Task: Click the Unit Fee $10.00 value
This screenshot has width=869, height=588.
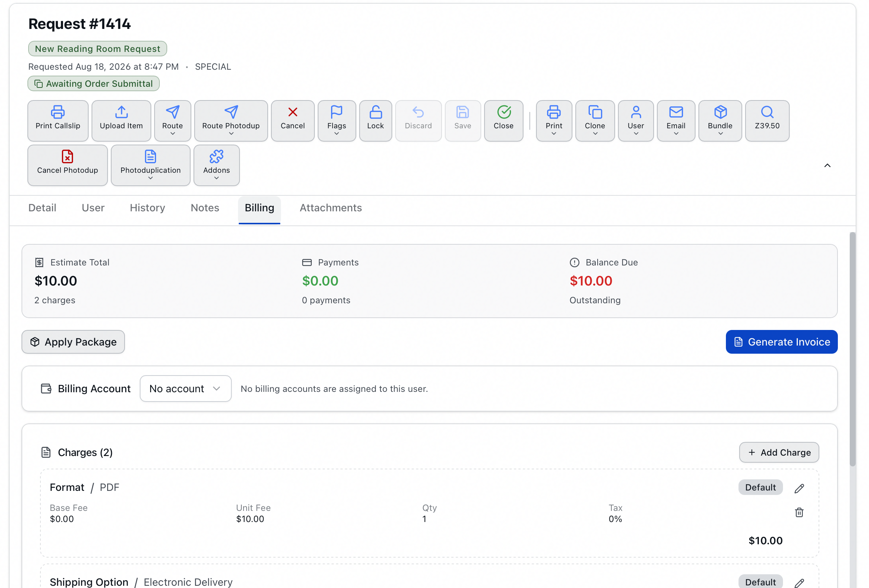Action: pyautogui.click(x=250, y=518)
